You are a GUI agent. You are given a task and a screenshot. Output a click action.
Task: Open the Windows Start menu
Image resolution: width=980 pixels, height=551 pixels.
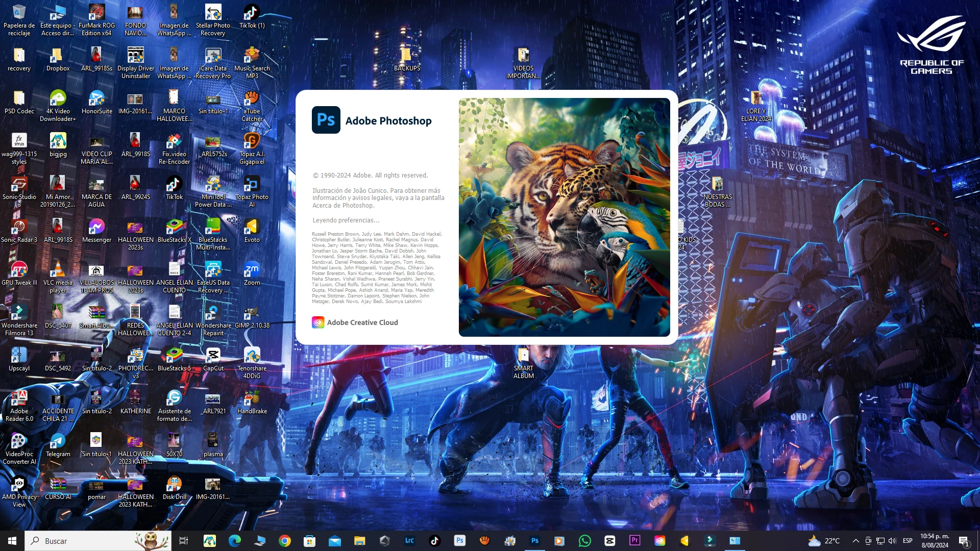(12, 541)
